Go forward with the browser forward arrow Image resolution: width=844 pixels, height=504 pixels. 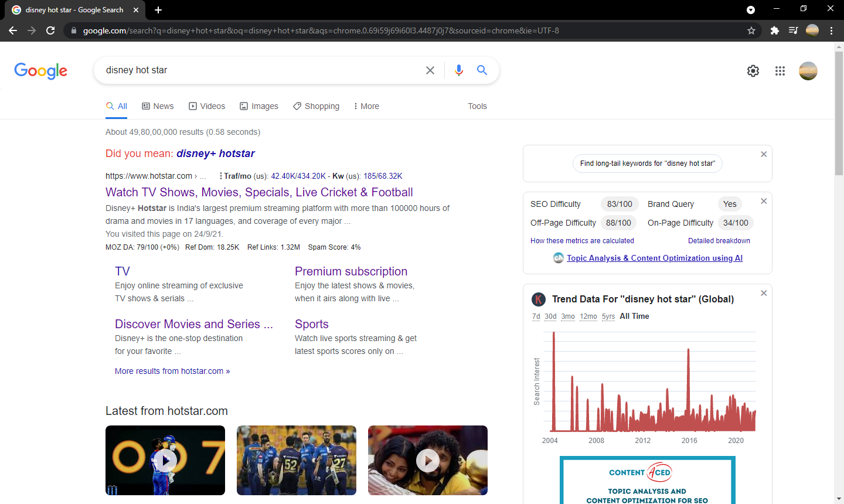32,30
